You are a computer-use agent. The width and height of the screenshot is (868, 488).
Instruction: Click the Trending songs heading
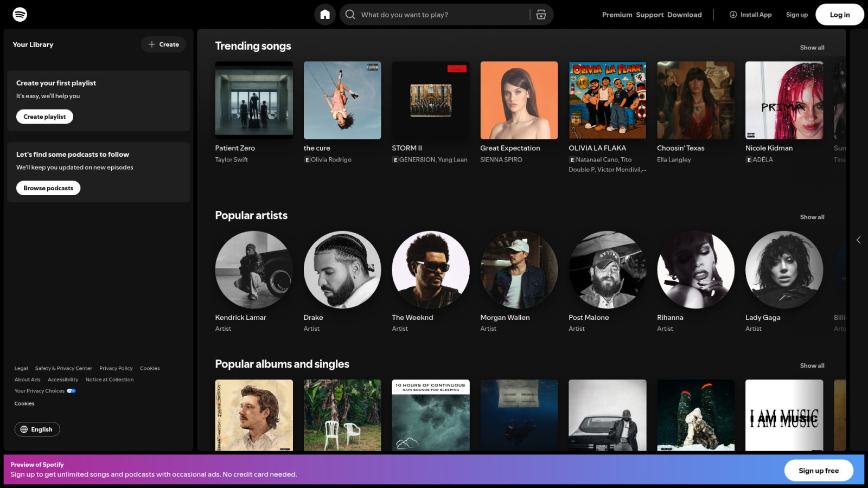tap(253, 46)
